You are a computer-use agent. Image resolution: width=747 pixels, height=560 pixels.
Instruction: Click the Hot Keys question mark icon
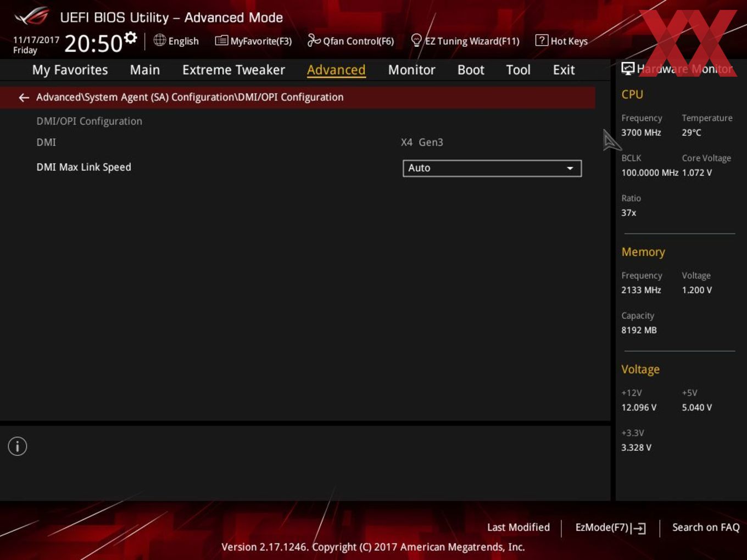pos(542,40)
